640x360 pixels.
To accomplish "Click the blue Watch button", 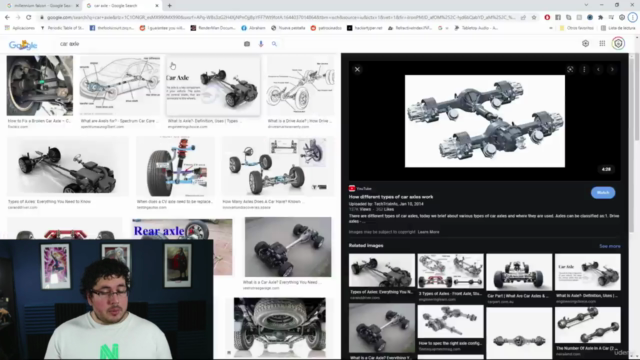I will pos(603,193).
